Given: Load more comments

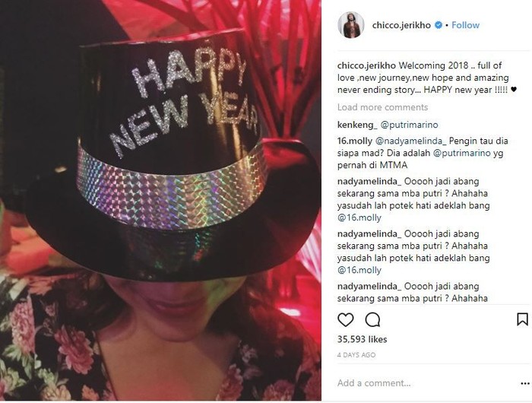Looking at the screenshot, I should coord(382,107).
